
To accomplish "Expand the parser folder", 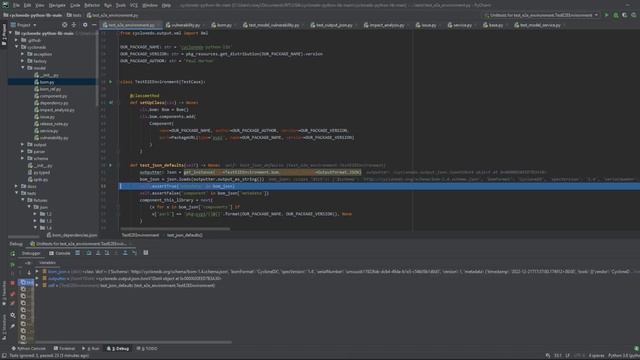I will point(23,151).
